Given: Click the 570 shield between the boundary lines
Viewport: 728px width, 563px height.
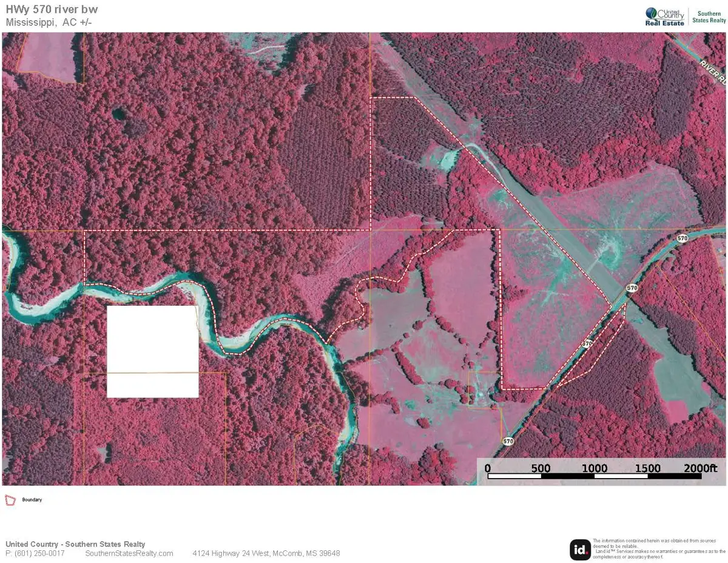Looking at the screenshot, I should point(587,343).
